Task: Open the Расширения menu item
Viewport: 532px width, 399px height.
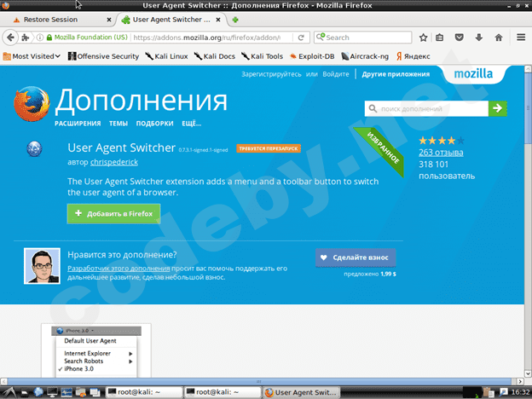Action: (78, 124)
